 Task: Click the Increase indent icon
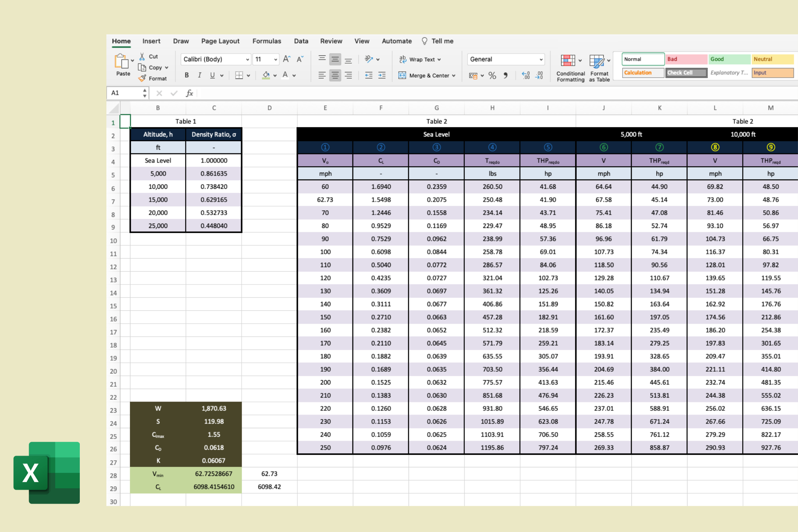[x=382, y=75]
